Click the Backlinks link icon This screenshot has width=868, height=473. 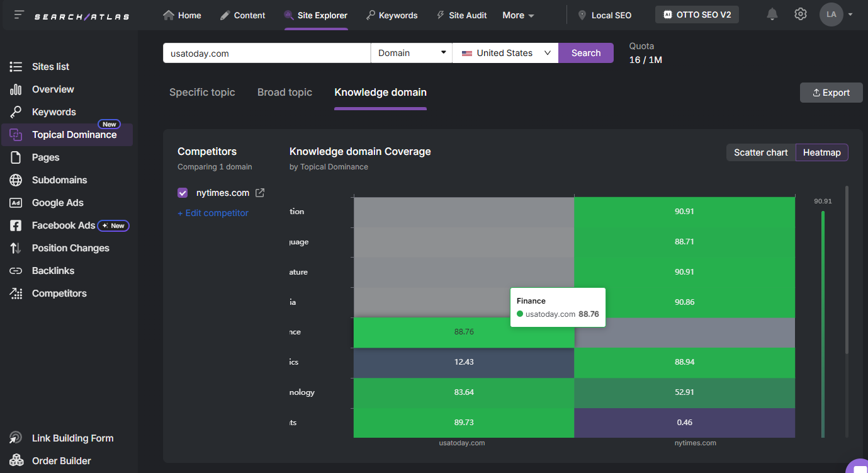(15, 270)
